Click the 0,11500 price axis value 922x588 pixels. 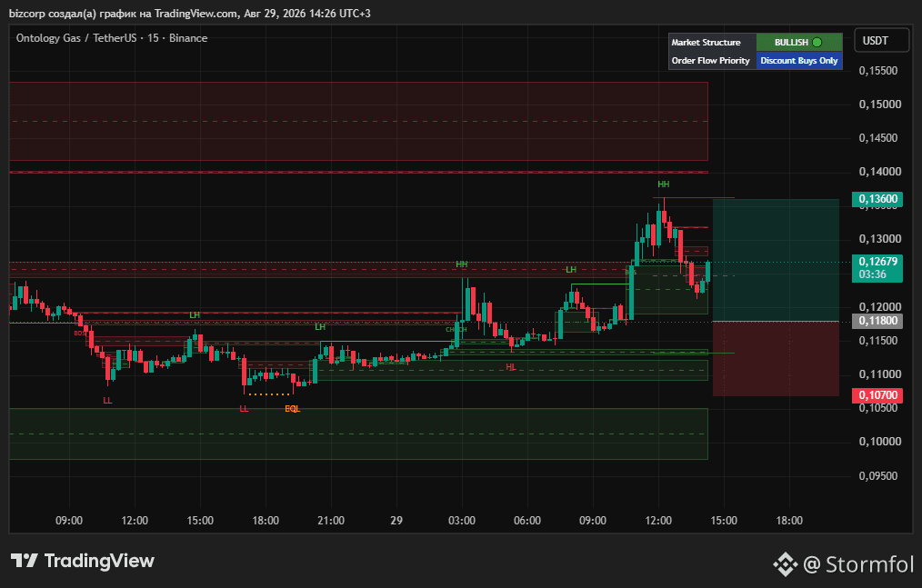(x=877, y=341)
